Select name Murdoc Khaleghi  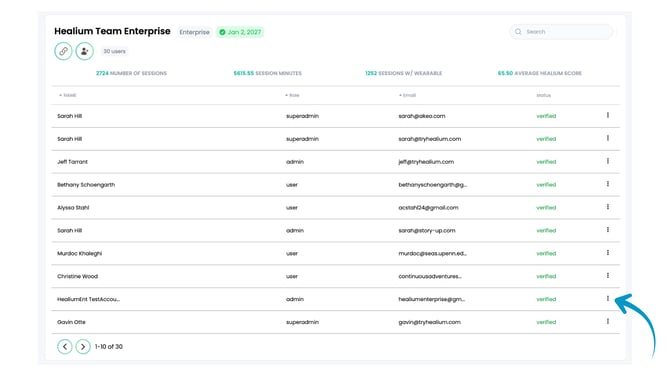(79, 253)
